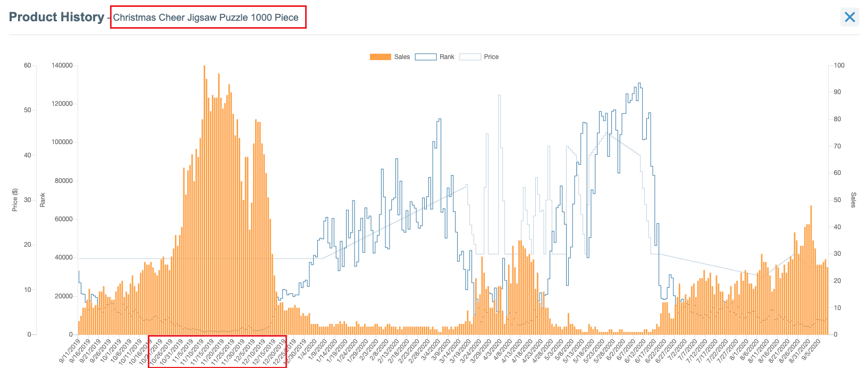The width and height of the screenshot is (868, 368).
Task: Close the Product History dialog
Action: (849, 17)
